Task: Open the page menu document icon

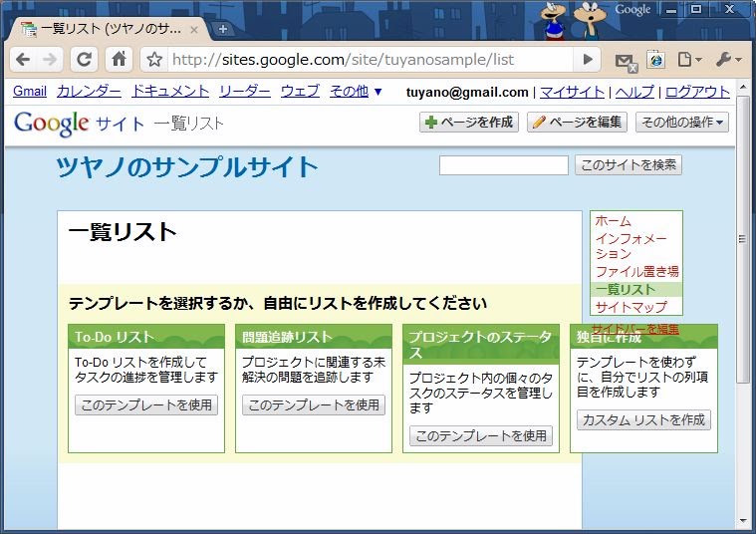Action: tap(689, 60)
